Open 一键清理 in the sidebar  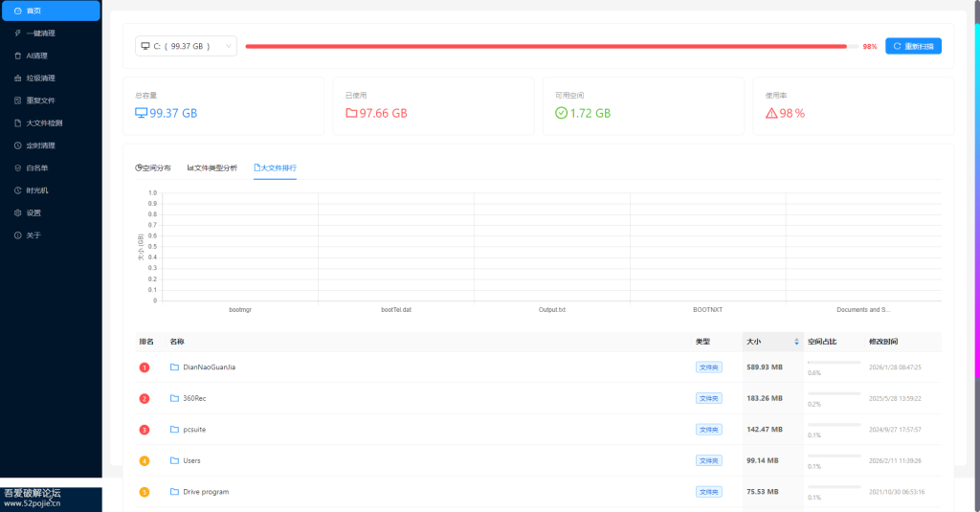coord(40,33)
